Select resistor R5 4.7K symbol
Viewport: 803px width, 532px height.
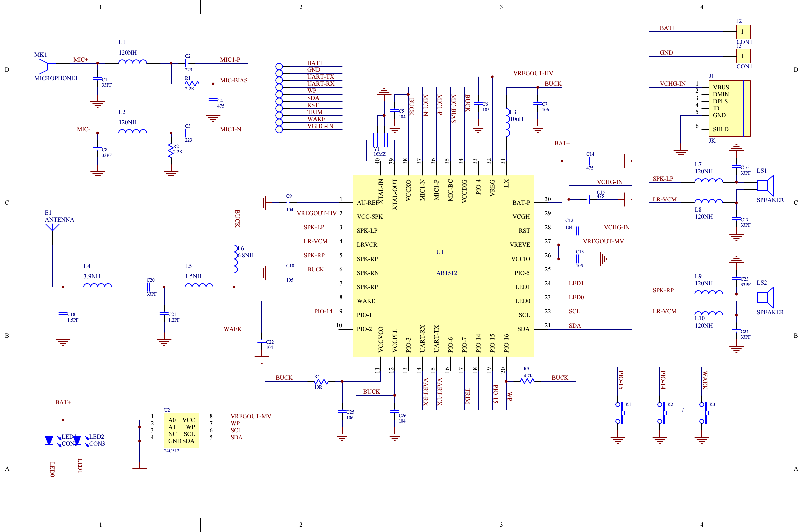(527, 381)
